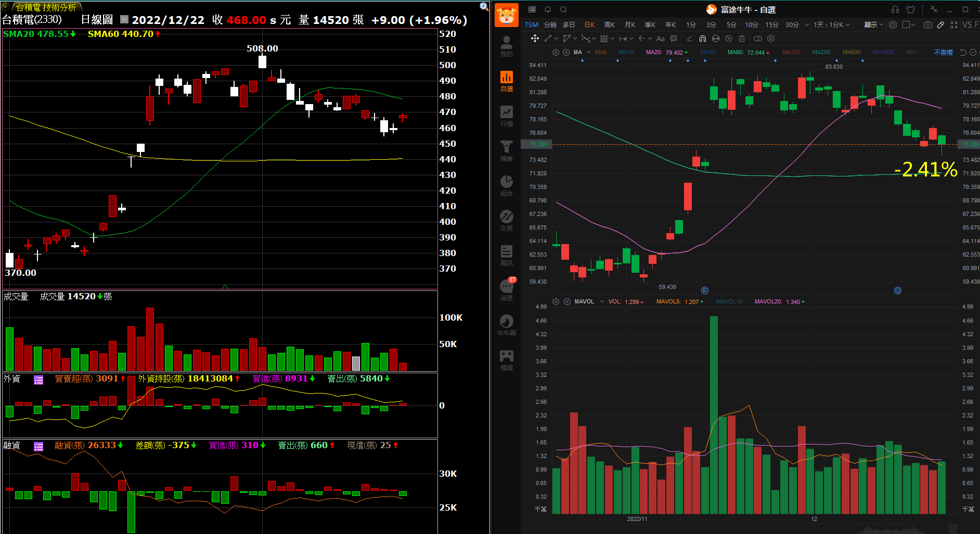Click the VS compare button
The image size is (980, 534).
[x=967, y=24]
